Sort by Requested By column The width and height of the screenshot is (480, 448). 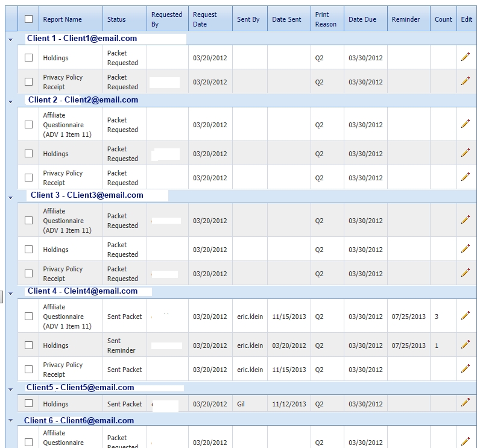coord(166,19)
